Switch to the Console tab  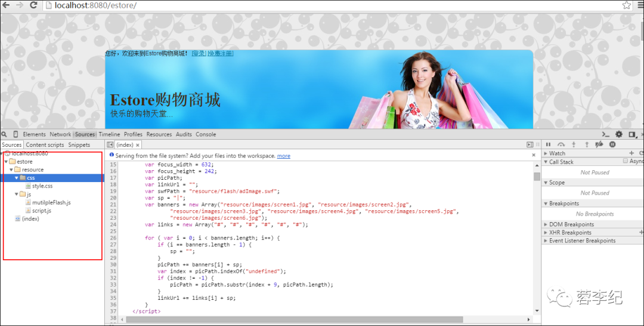coord(206,134)
